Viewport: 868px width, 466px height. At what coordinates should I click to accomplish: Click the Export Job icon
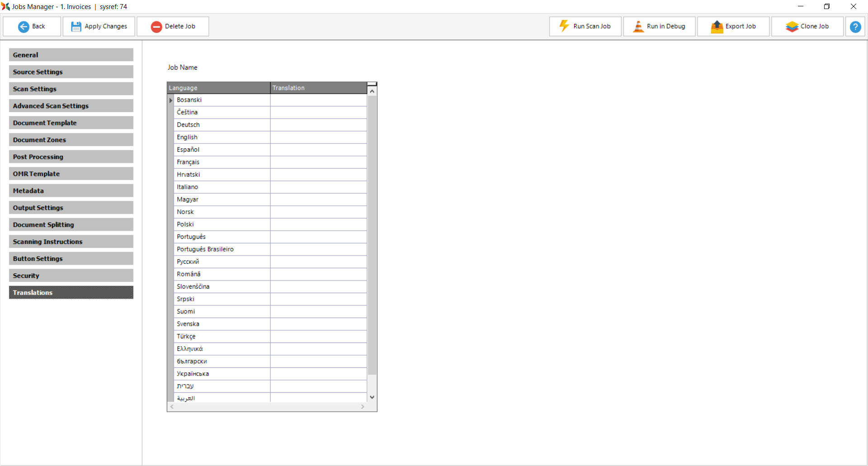tap(717, 27)
